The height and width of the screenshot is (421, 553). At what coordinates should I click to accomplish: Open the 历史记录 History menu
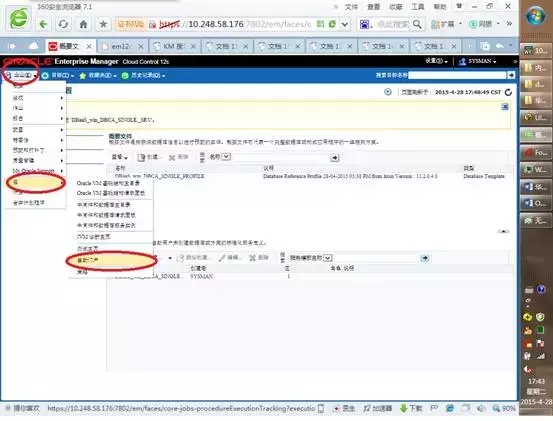click(144, 75)
